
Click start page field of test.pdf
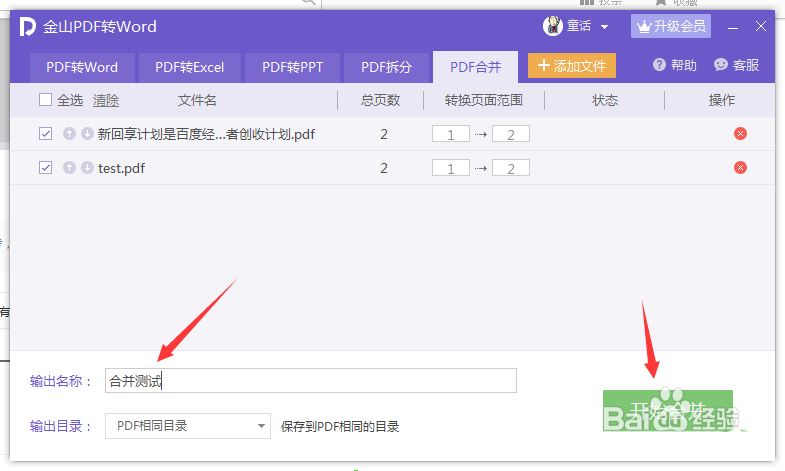click(451, 168)
